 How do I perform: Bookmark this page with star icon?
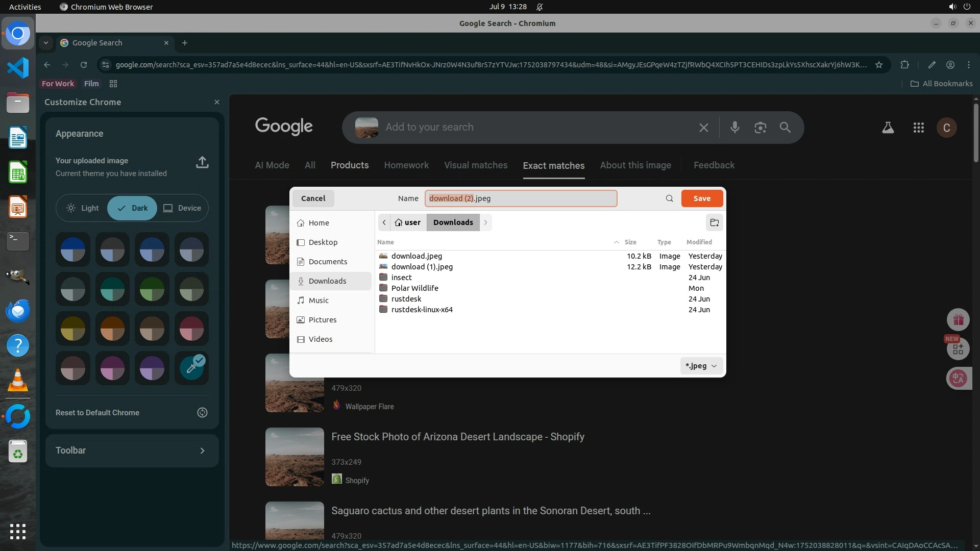click(878, 65)
